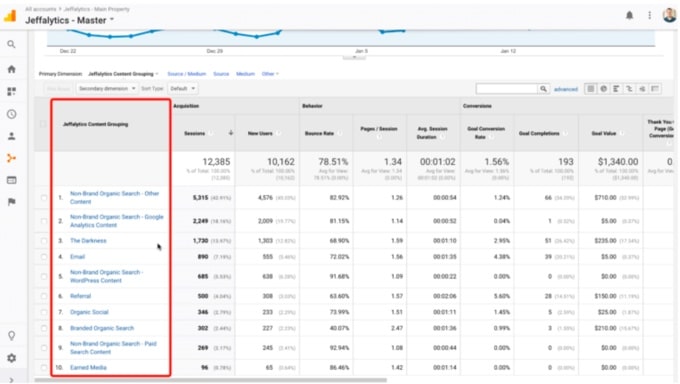The height and width of the screenshot is (384, 680).
Task: Toggle the select-all checkbox in table header
Action: coord(43,124)
